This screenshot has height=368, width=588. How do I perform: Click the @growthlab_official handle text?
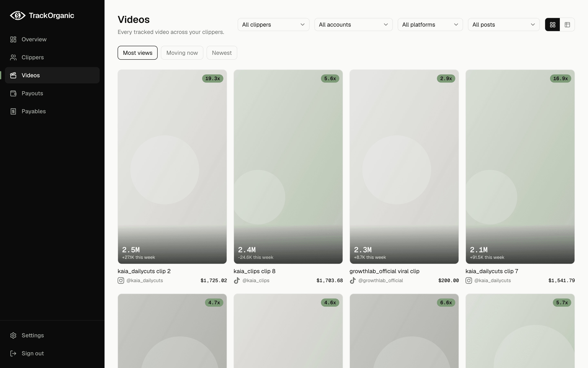[x=381, y=281]
